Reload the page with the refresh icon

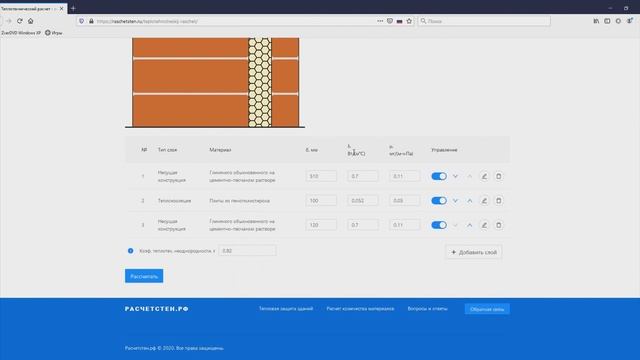20,21
